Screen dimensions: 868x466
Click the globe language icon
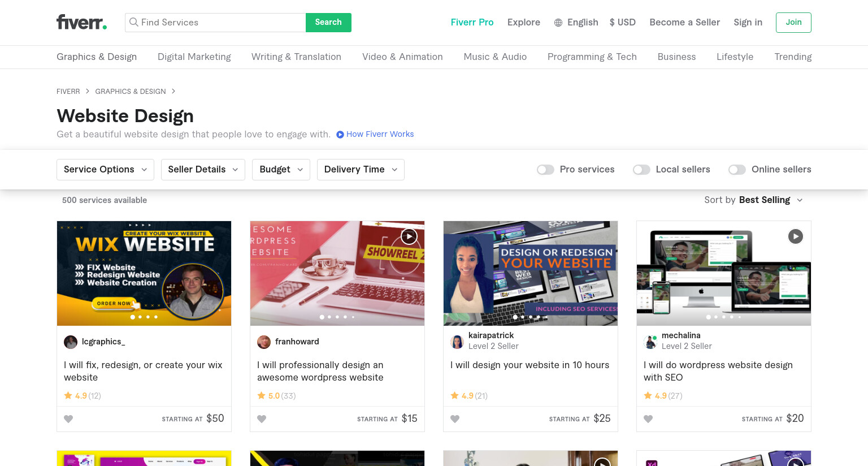tap(558, 23)
